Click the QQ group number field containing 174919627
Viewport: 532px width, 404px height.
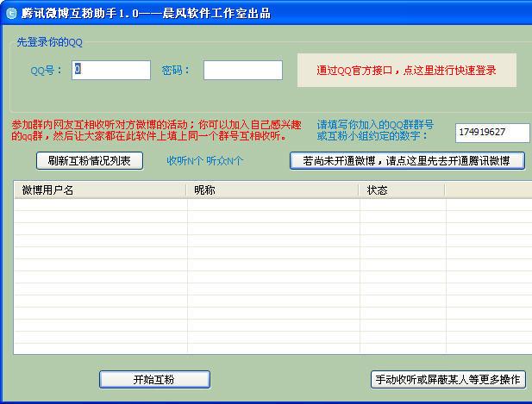(492, 132)
